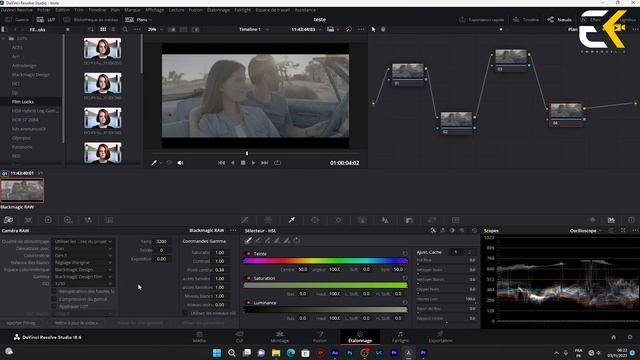
Task: Toggle the Teinte qualifier on/off
Action: [x=248, y=253]
